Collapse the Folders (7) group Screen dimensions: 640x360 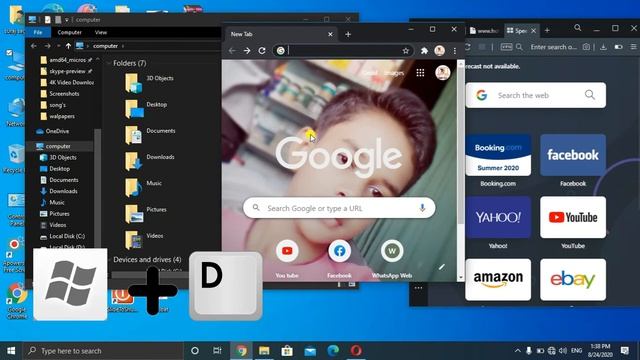tap(109, 63)
